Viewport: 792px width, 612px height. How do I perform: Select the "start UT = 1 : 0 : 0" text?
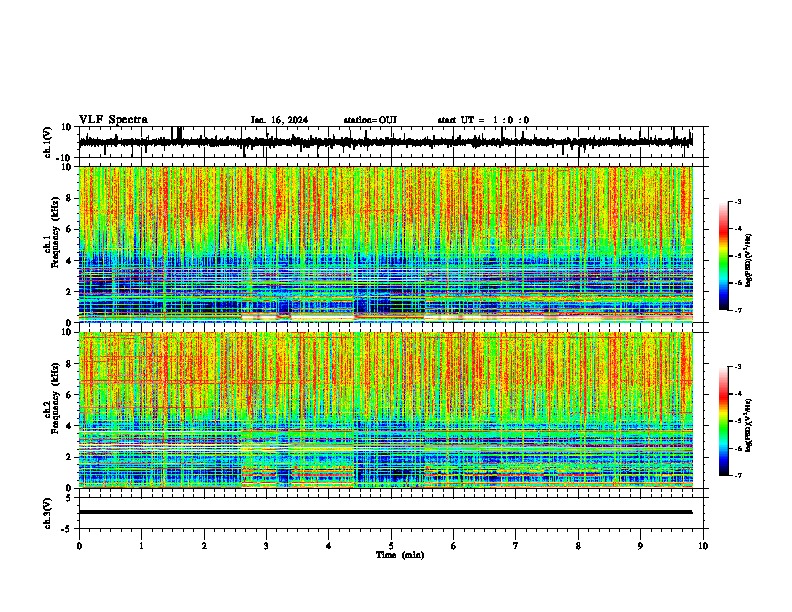[x=483, y=120]
